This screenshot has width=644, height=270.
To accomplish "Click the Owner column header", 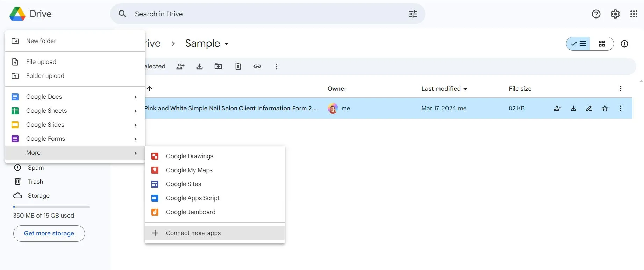I will pyautogui.click(x=337, y=89).
